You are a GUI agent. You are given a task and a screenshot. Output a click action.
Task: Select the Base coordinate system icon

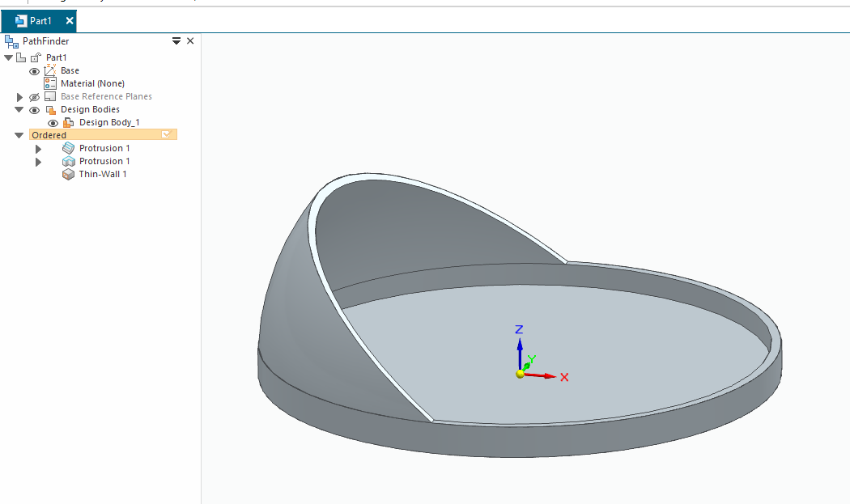49,70
